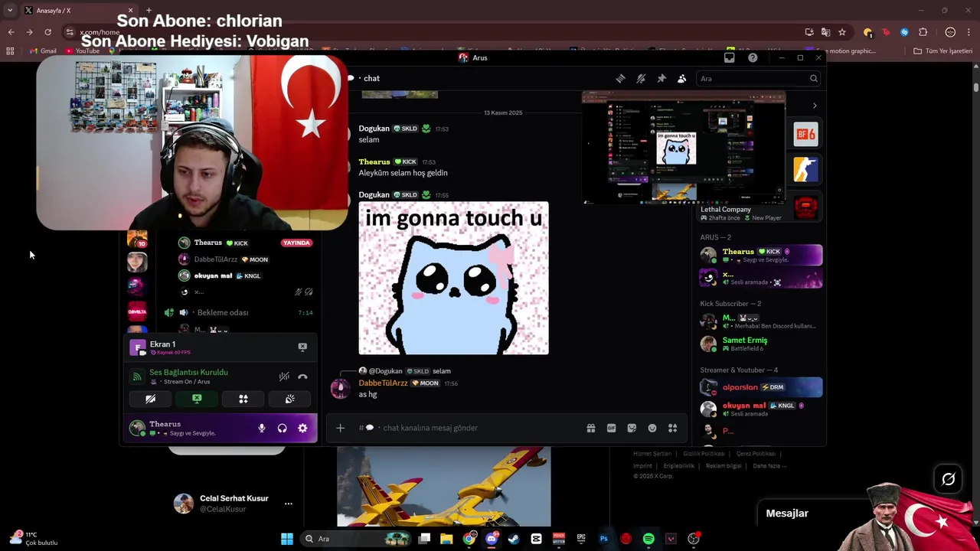Image resolution: width=980 pixels, height=551 pixels.
Task: Open more options for Celal Serhat Kusur
Action: point(289,504)
